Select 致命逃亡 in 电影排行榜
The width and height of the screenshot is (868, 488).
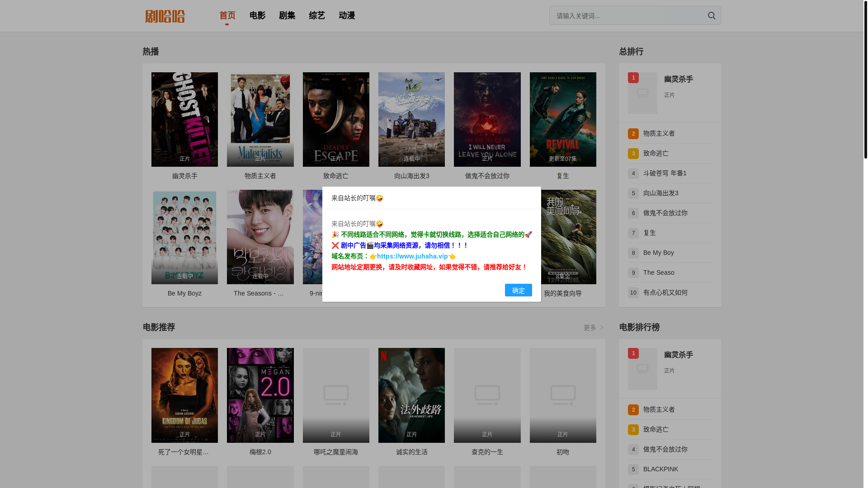(x=656, y=429)
